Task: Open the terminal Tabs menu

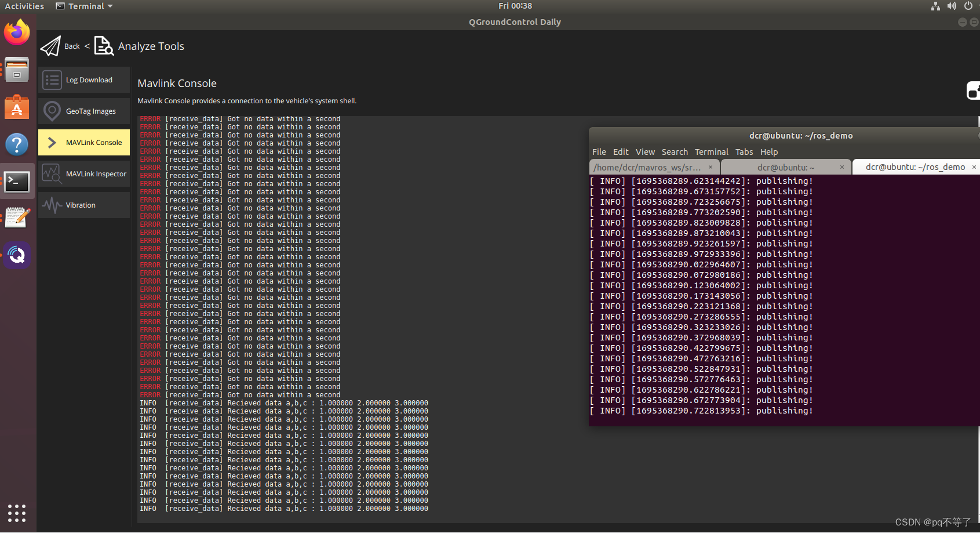Action: pyautogui.click(x=744, y=152)
